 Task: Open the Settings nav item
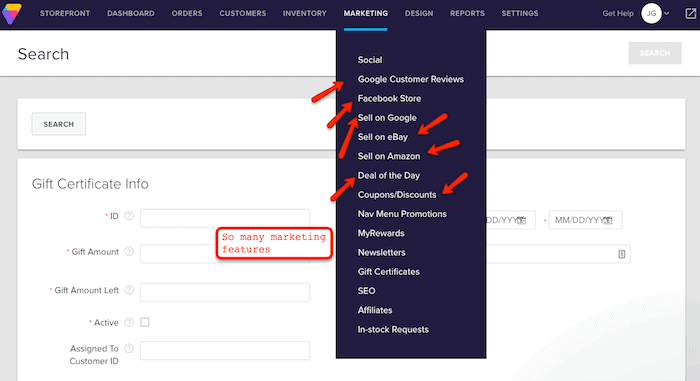pos(520,13)
